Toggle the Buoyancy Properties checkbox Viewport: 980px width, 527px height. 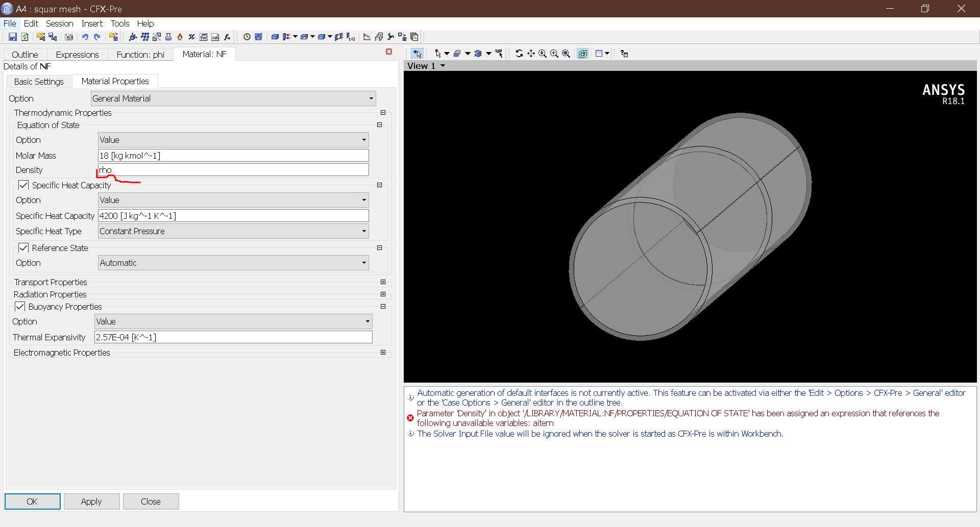pos(20,306)
